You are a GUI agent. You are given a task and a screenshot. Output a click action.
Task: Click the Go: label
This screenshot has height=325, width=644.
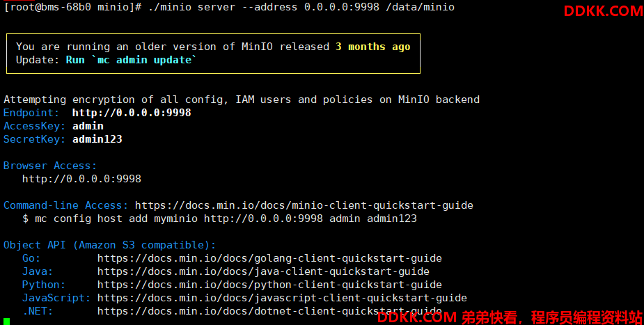point(31,258)
